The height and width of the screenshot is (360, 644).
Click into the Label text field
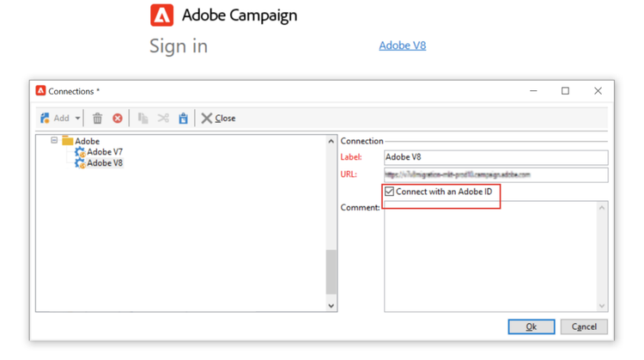(495, 157)
